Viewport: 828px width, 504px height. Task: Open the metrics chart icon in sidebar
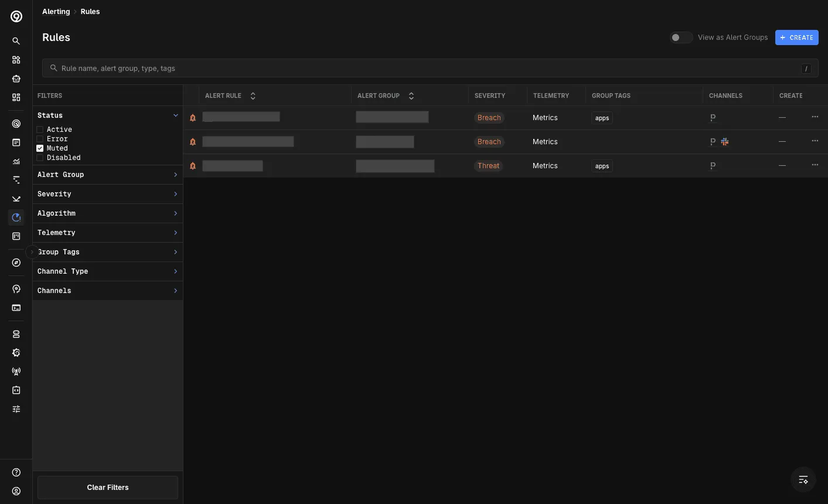tap(16, 161)
